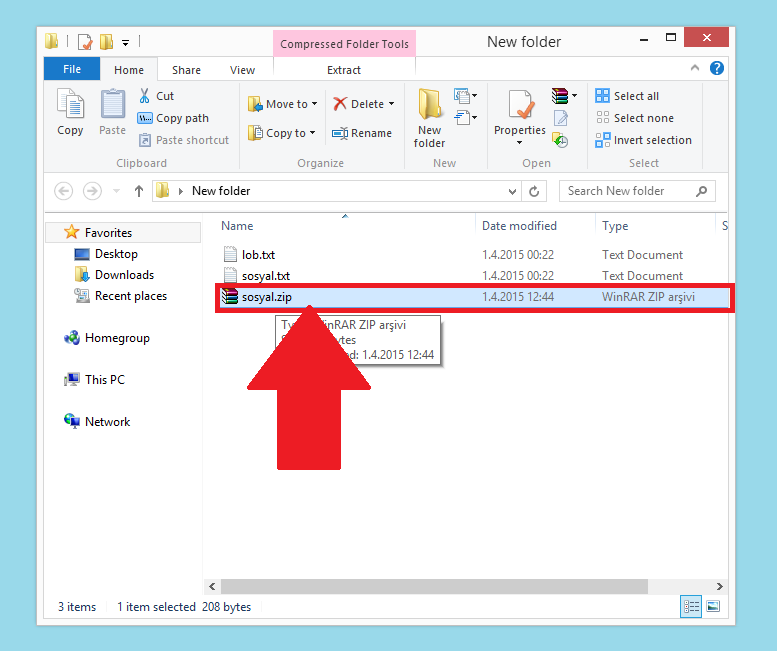
Task: Click Select none in the ribbon
Action: tap(635, 118)
